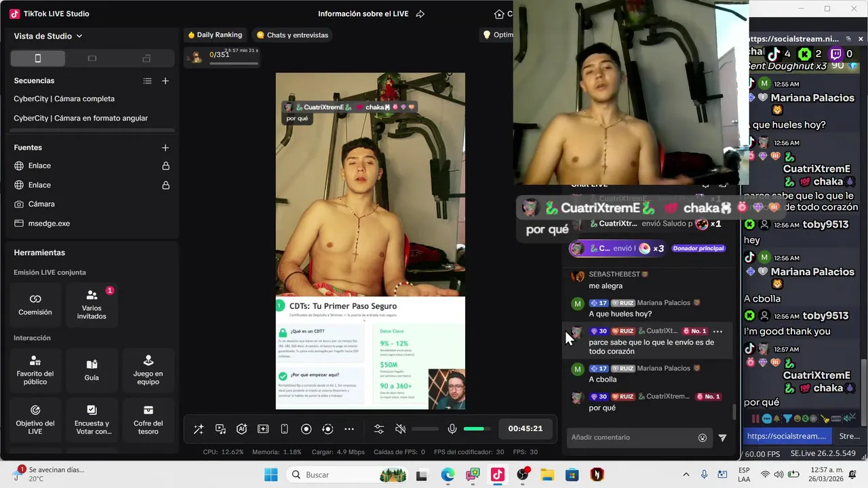Image resolution: width=868 pixels, height=488 pixels.
Task: Open Información sobre el LIVE
Action: coord(364,14)
